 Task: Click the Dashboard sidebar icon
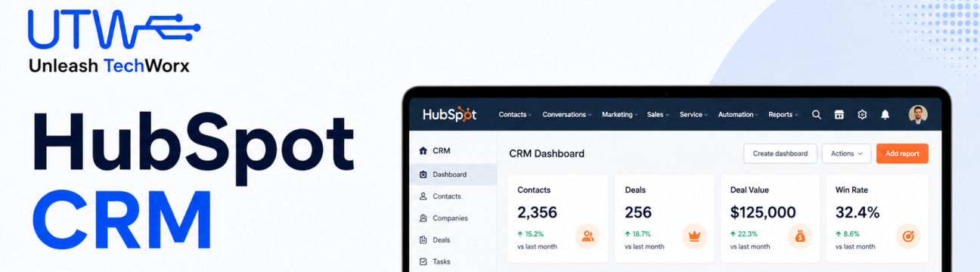click(423, 175)
